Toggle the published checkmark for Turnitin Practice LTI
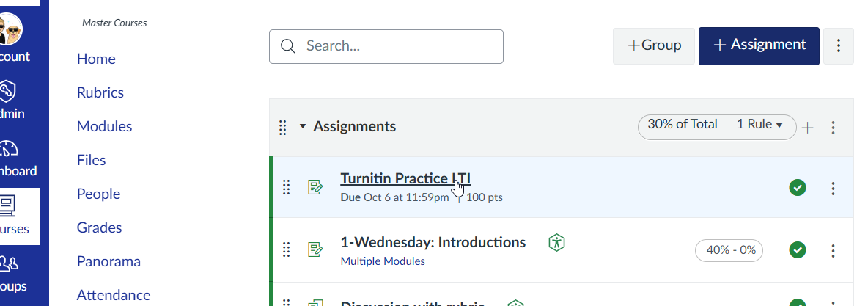The height and width of the screenshot is (306, 868). pos(798,188)
